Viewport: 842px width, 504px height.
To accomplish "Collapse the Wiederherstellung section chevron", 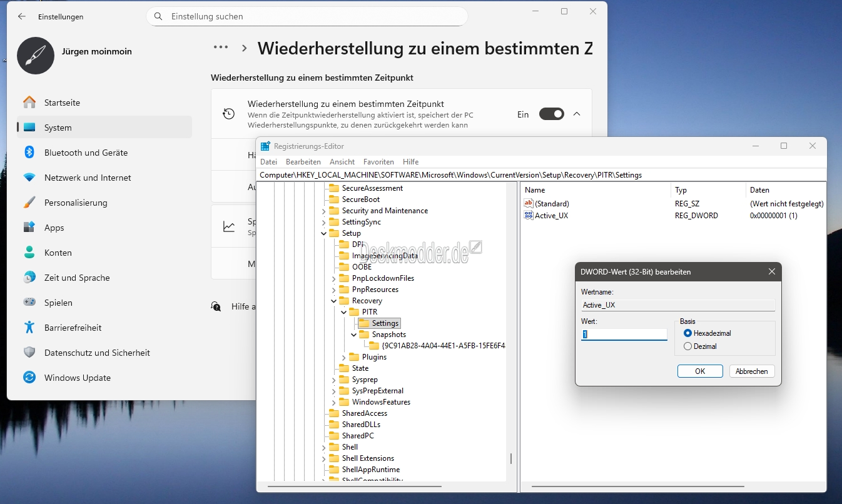I will coord(577,114).
